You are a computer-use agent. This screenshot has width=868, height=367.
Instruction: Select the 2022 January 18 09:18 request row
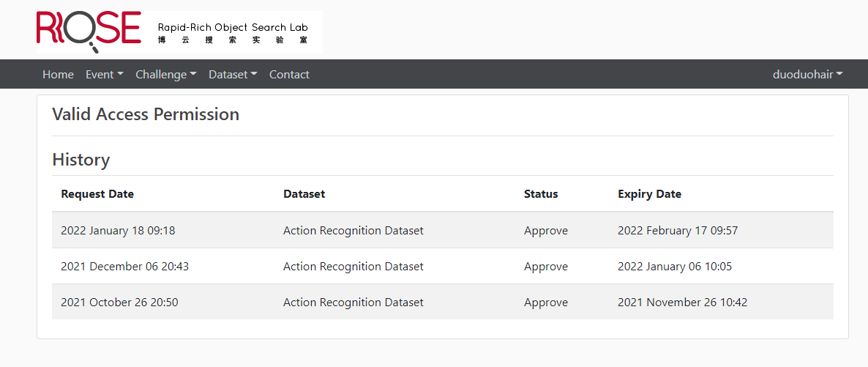click(x=118, y=231)
